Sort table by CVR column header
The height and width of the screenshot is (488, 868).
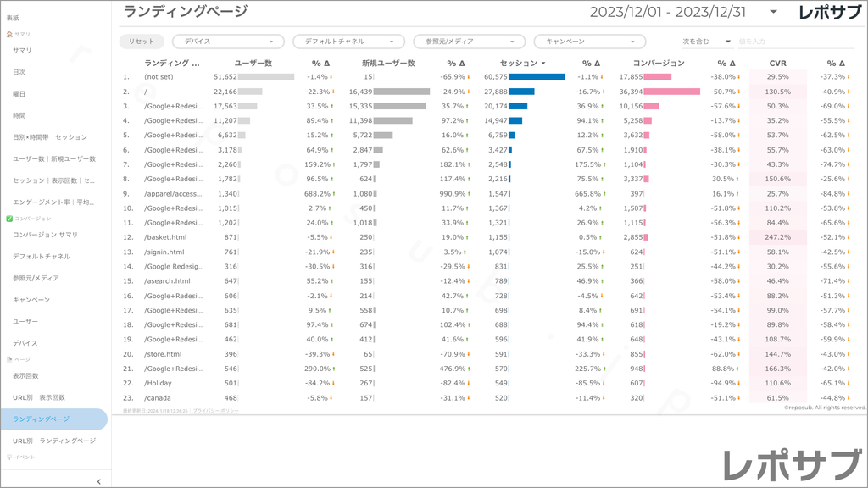[777, 64]
